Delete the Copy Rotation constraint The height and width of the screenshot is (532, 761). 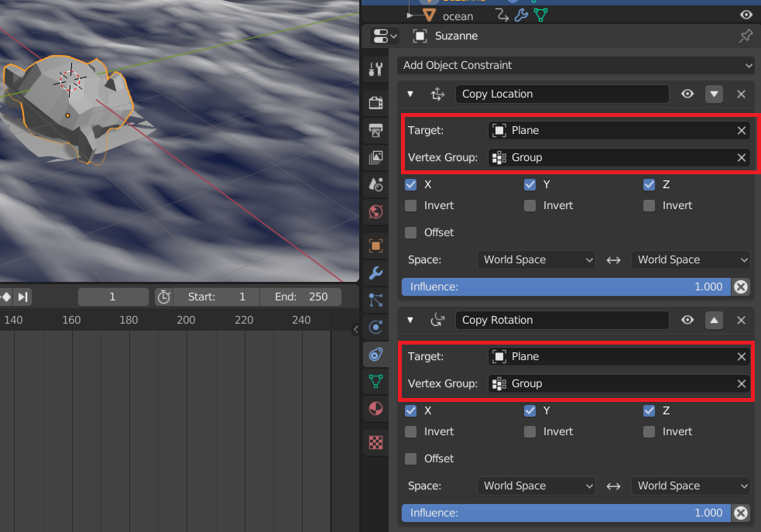tap(741, 320)
